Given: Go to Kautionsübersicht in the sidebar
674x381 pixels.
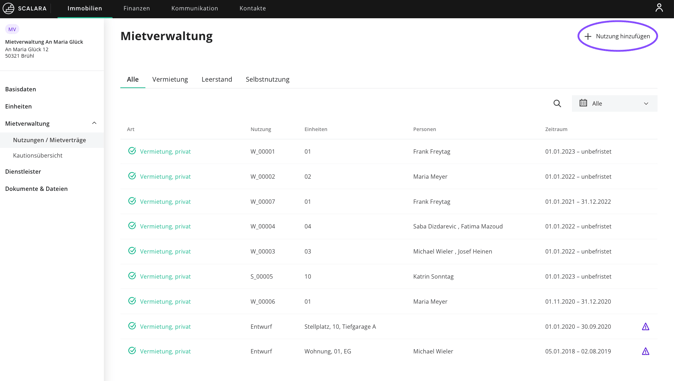Looking at the screenshot, I should pos(38,156).
